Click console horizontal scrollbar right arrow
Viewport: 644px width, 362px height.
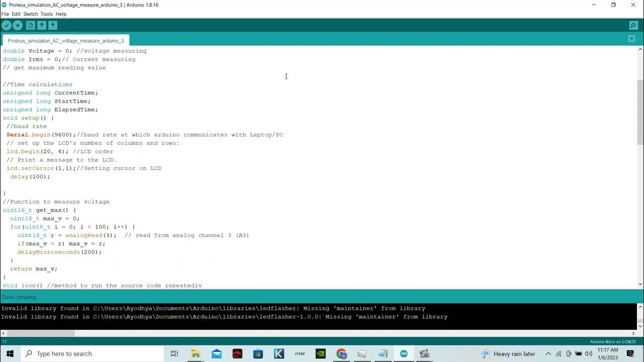633,333
